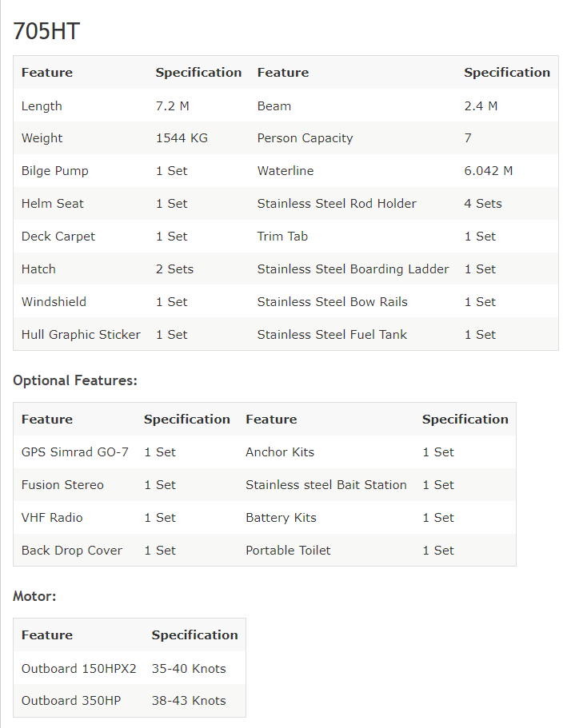The width and height of the screenshot is (575, 728).
Task: Click the Hull Graphic Sticker cell
Action: coord(81,335)
